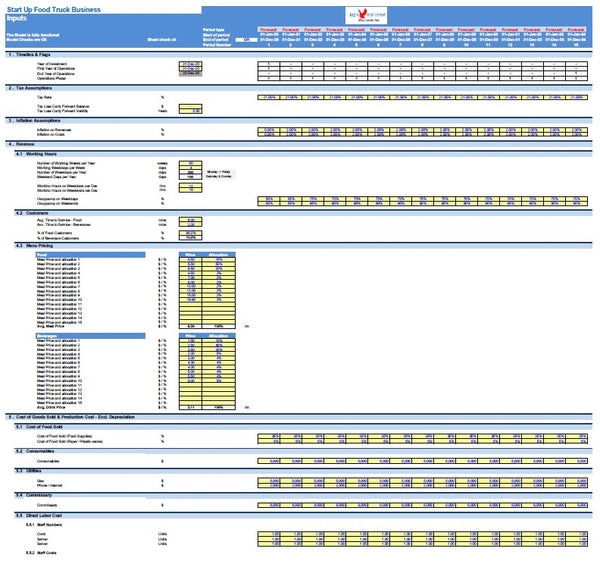This screenshot has height=564, width=600.
Task: Select the Avg. Meal Price total cell
Action: [190, 325]
